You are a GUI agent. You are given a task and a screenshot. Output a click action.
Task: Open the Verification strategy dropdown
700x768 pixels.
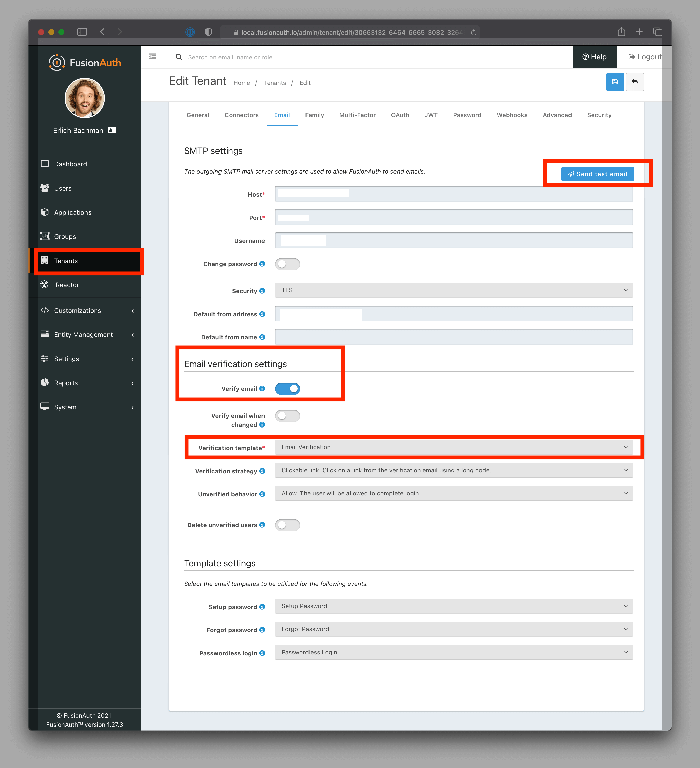(454, 471)
